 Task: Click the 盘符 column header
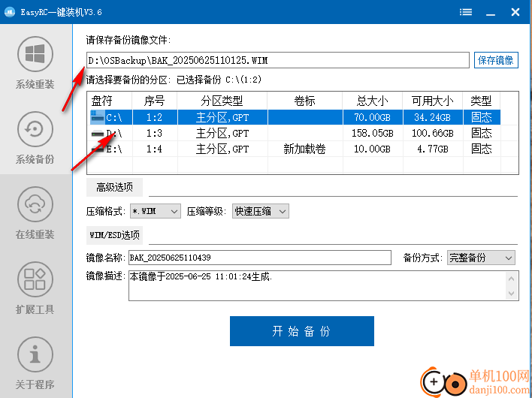(110, 101)
